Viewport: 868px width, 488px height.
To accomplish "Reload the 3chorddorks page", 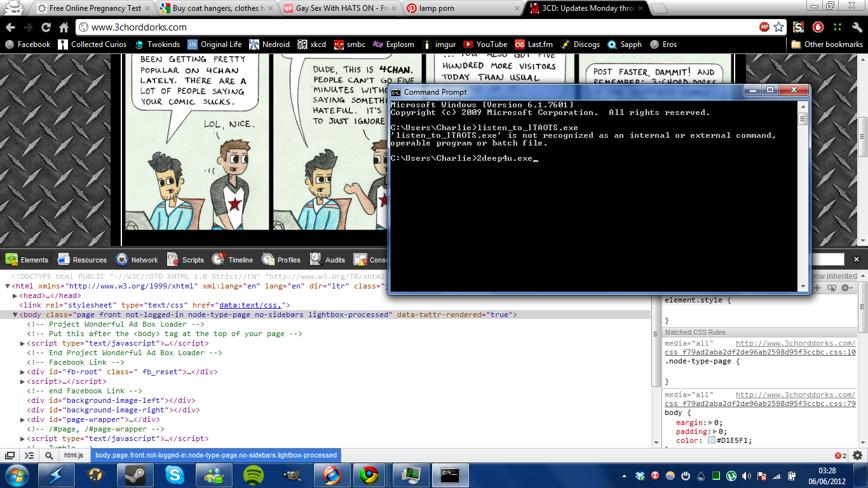I will 46,27.
